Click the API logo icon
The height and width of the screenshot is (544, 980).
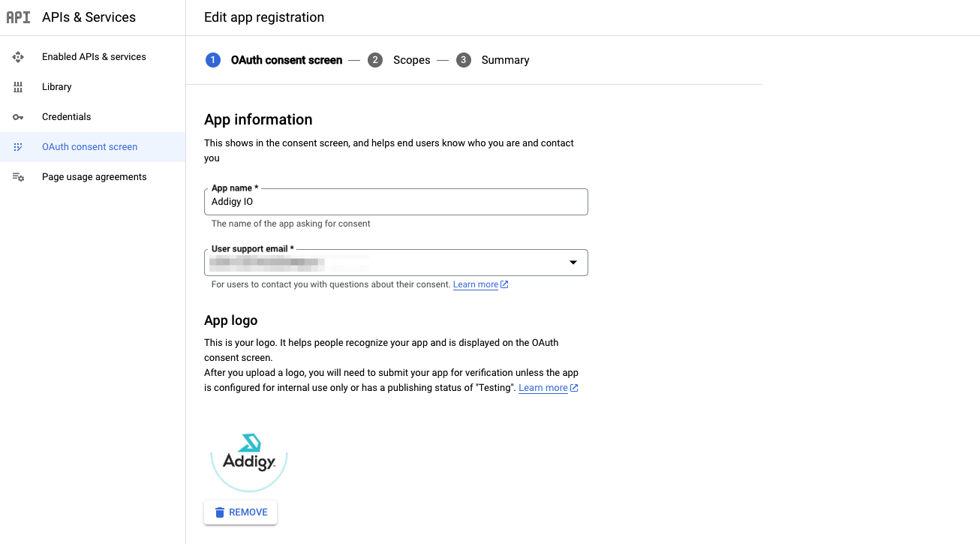18,17
